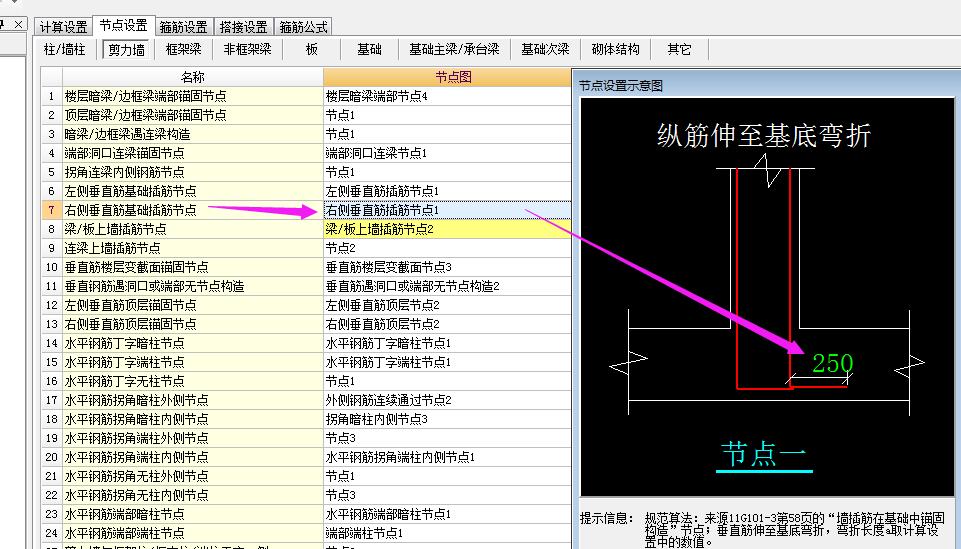
Task: Click cell 端部洞口连梁节点1
Action: click(x=447, y=153)
